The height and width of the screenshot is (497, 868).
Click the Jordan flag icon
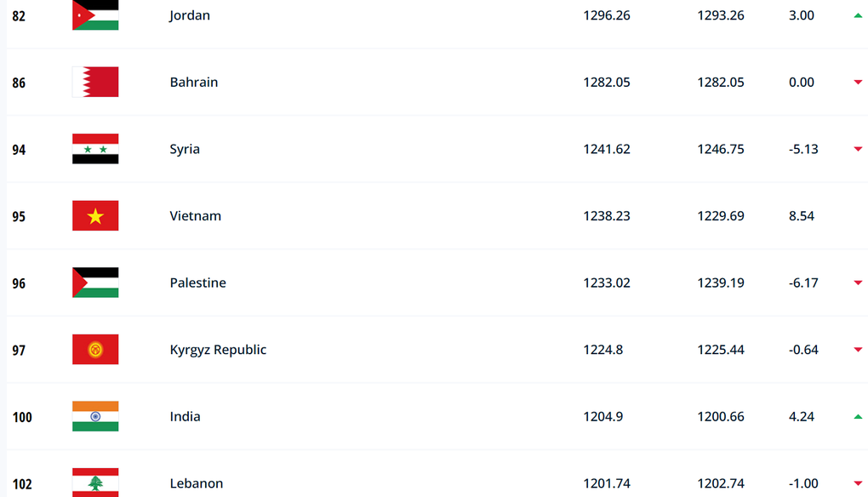click(95, 15)
